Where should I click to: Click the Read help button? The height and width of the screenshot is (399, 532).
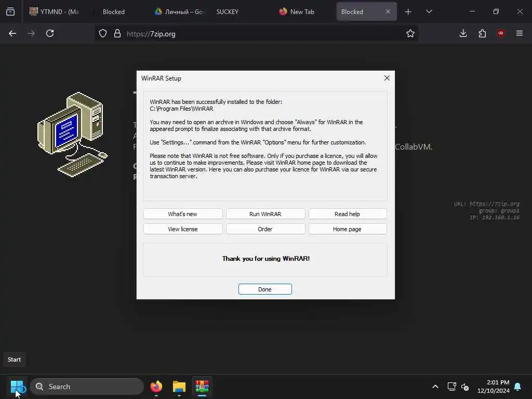click(x=348, y=214)
